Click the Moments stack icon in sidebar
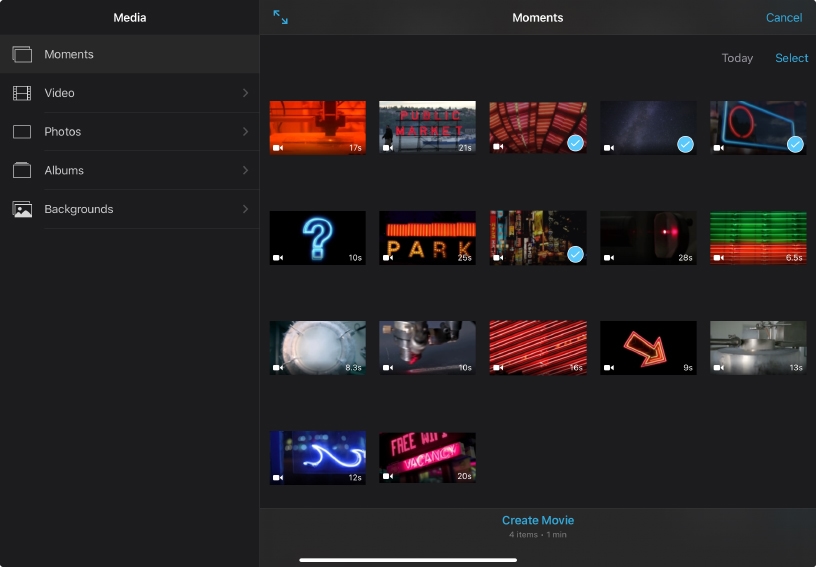 click(22, 54)
